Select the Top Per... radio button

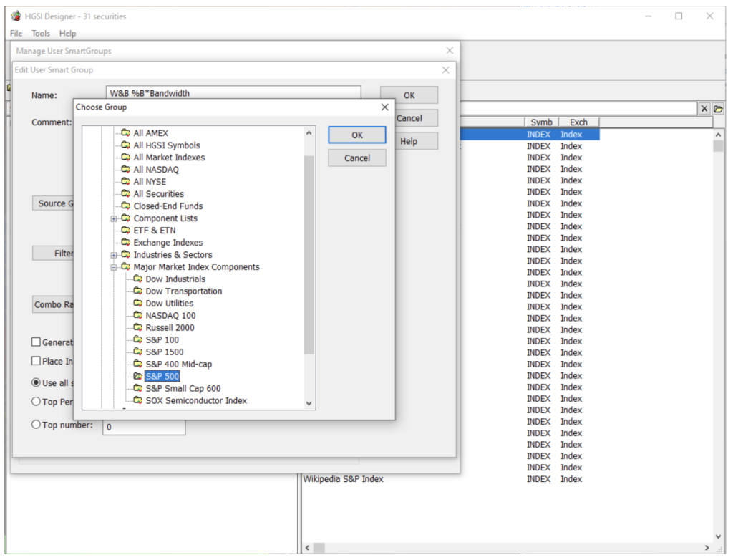(x=36, y=402)
